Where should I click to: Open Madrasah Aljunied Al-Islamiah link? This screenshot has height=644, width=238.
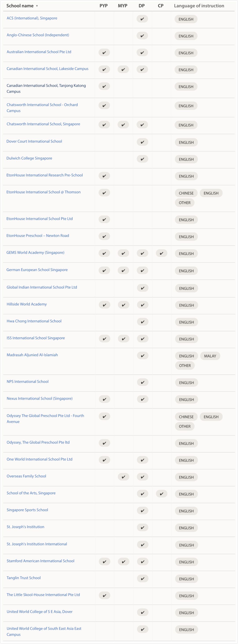tap(32, 355)
